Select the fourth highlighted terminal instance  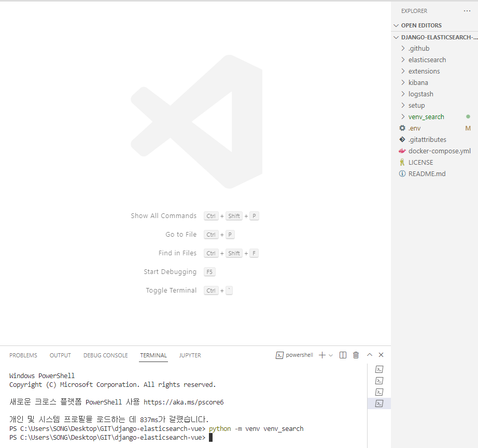[x=379, y=403]
